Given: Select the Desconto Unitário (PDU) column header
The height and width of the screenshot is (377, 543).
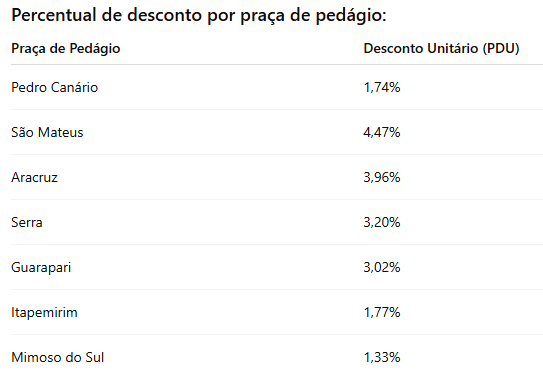Looking at the screenshot, I should (x=442, y=48).
